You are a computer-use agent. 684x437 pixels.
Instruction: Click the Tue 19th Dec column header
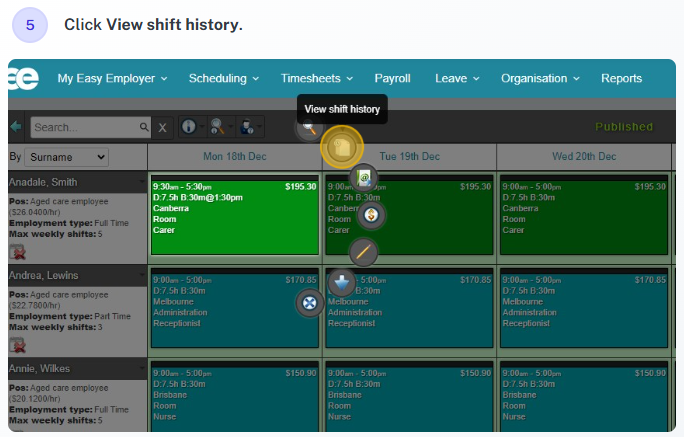pyautogui.click(x=409, y=157)
